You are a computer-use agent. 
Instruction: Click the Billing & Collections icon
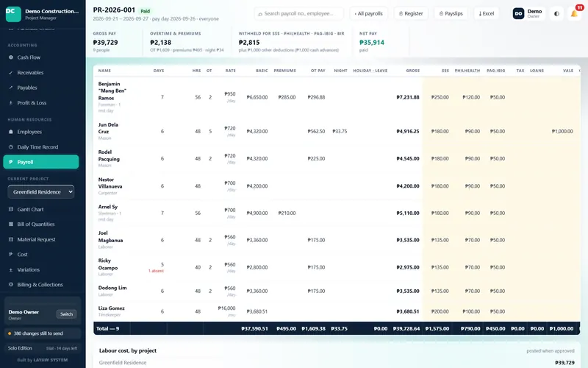coord(11,285)
